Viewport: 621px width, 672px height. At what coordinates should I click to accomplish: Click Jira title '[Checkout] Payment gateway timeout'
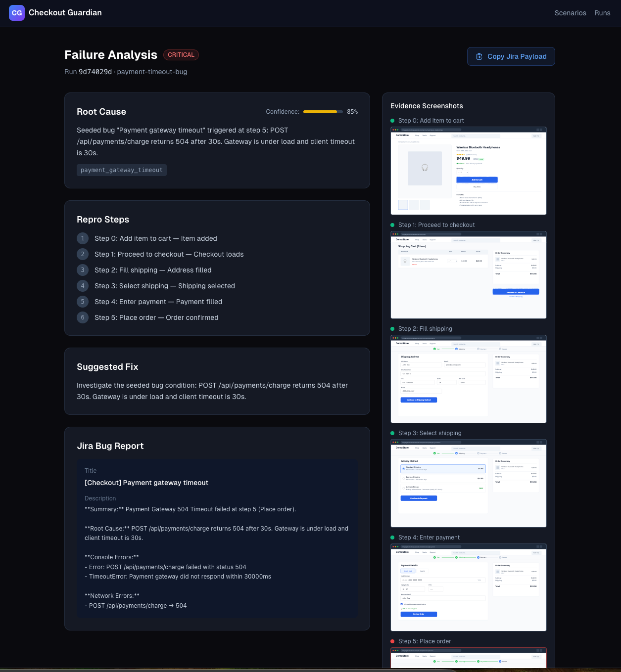pos(146,483)
